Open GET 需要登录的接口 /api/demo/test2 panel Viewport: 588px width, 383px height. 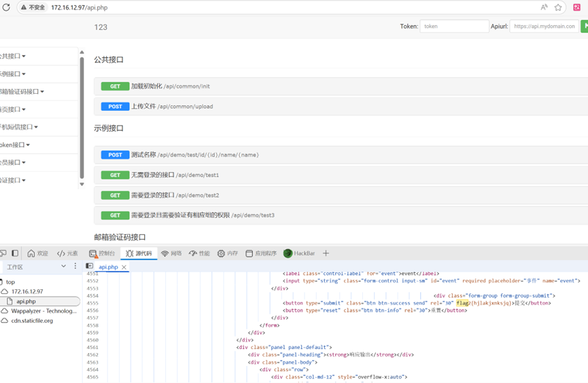(x=341, y=196)
